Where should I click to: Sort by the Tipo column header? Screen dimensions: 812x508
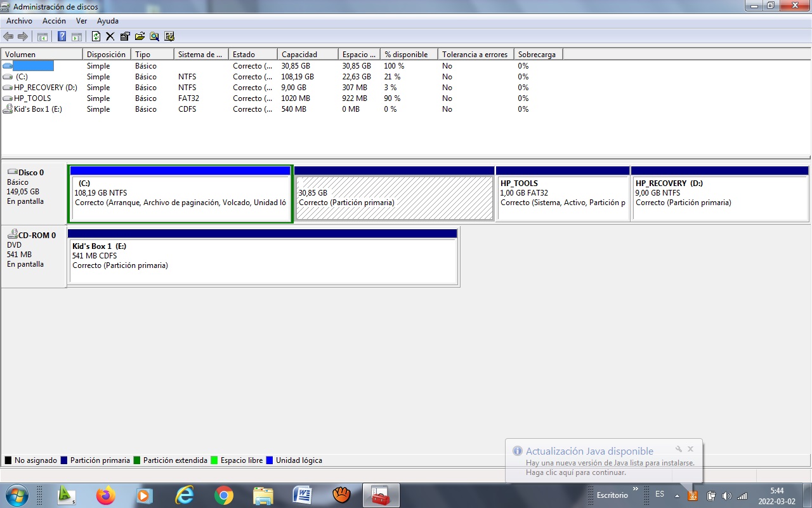click(152, 55)
